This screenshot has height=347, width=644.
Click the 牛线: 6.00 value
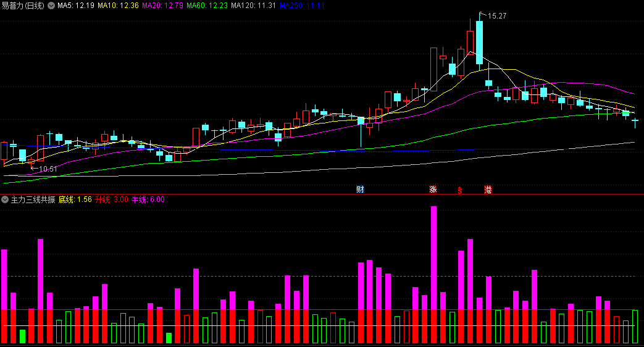click(148, 199)
